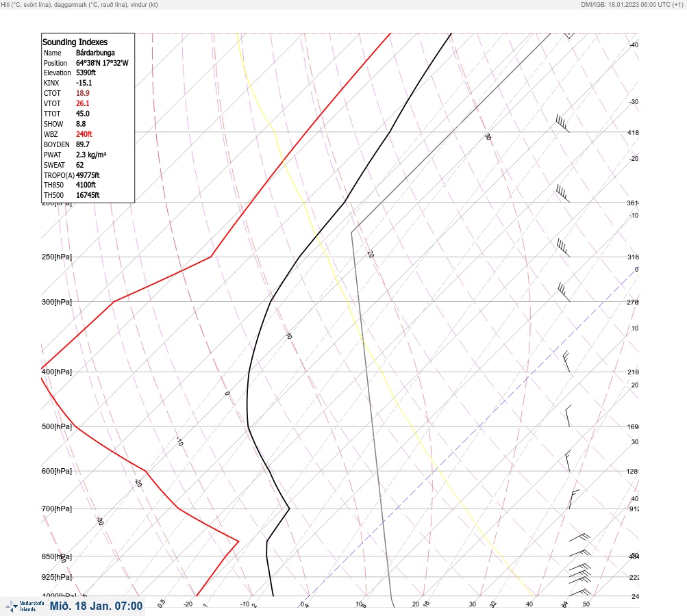Click the BOYDEN value 89.7
The width and height of the screenshot is (687, 616).
pos(83,144)
